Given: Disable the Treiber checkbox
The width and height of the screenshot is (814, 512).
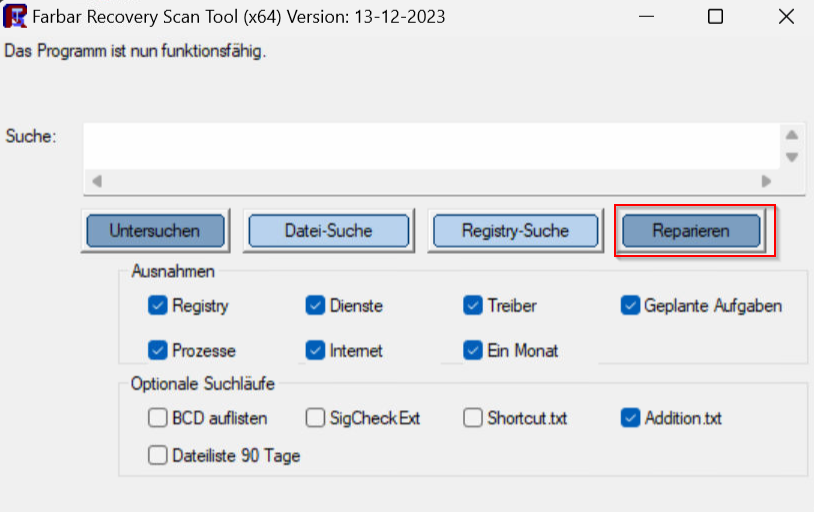Looking at the screenshot, I should pyautogui.click(x=472, y=306).
